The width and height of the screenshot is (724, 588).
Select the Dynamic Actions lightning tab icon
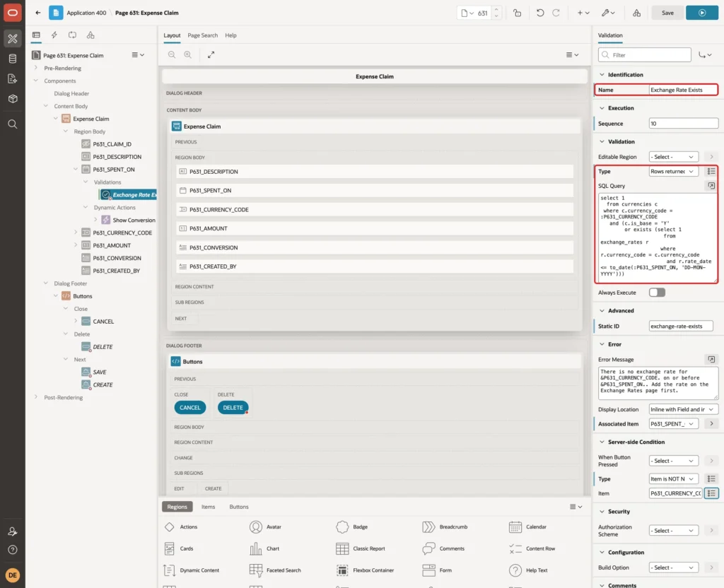click(54, 35)
